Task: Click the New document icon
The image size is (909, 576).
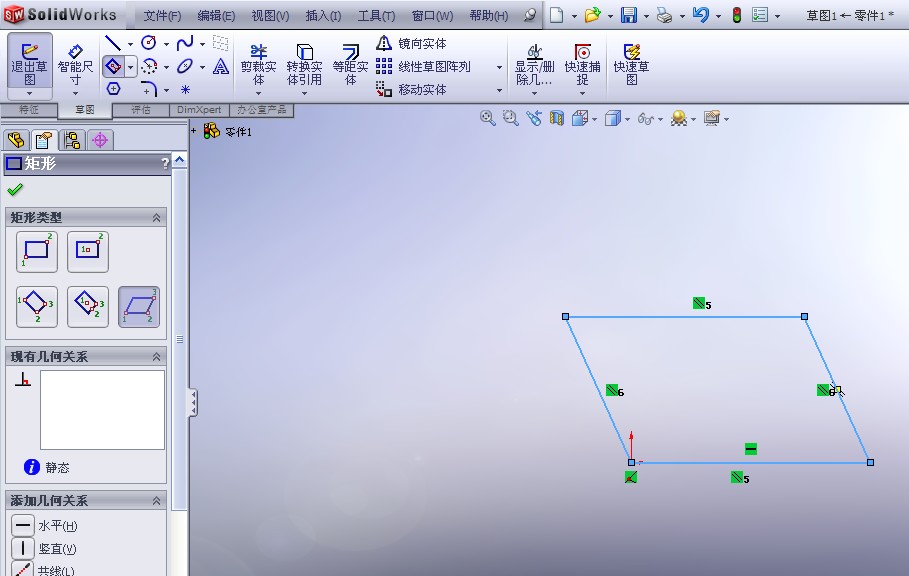Action: (x=557, y=15)
